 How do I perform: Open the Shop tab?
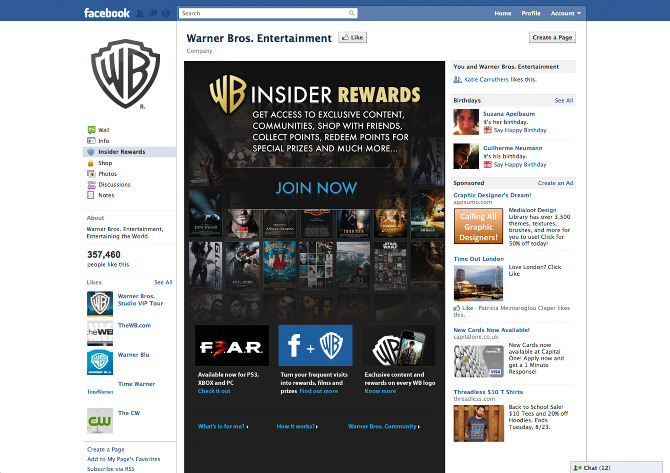pos(105,163)
